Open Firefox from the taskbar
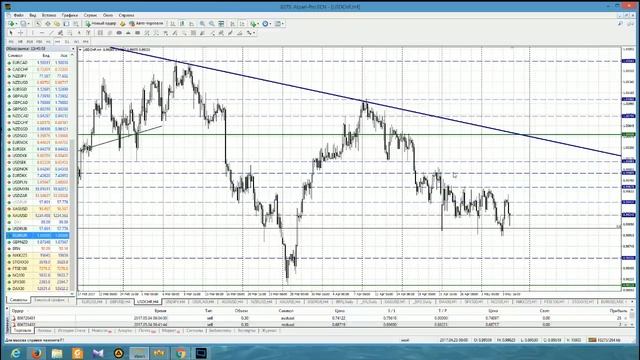Screen dimensions: 640x360 (x=36, y=353)
